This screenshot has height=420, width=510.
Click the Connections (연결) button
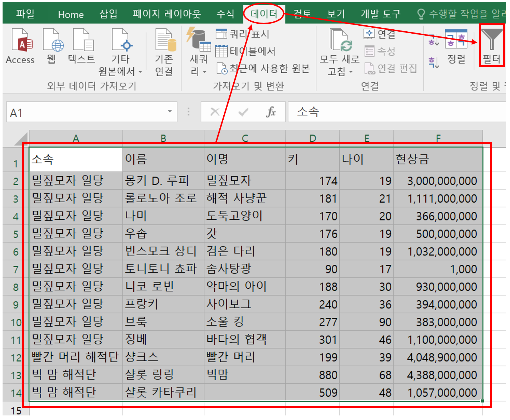point(380,34)
